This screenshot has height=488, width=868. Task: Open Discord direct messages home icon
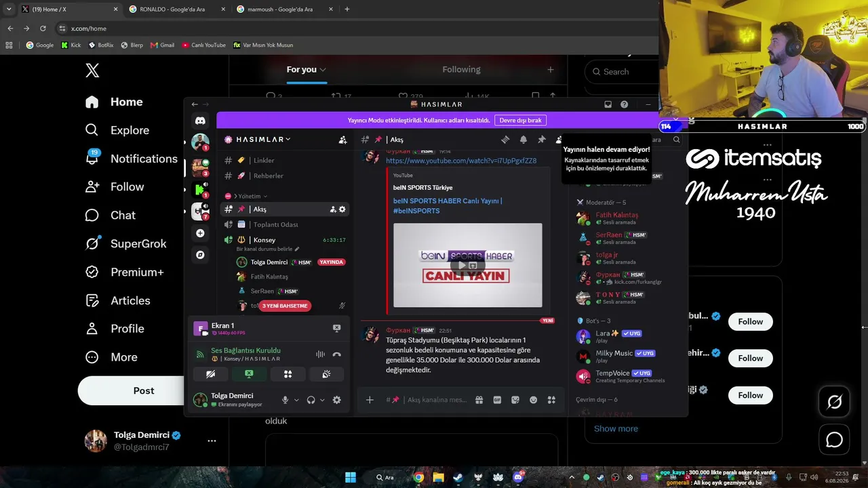click(200, 121)
